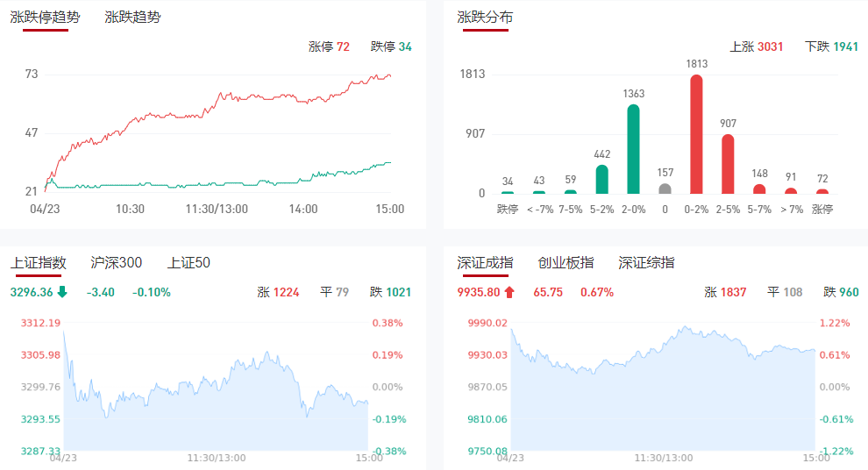Click the tallest red 0-2% bar

697,134
